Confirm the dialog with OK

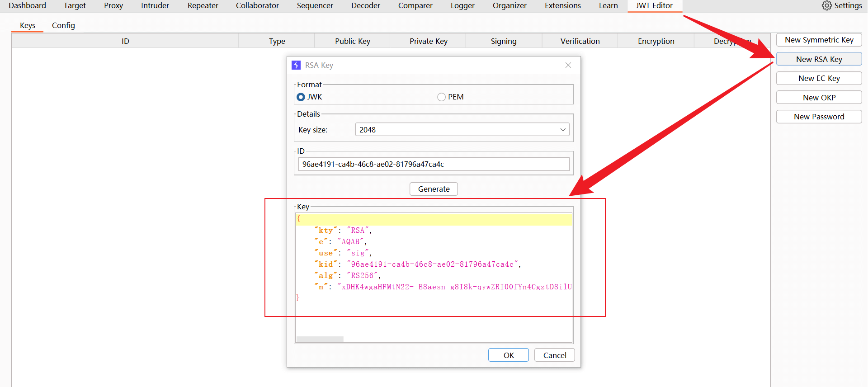pos(508,355)
